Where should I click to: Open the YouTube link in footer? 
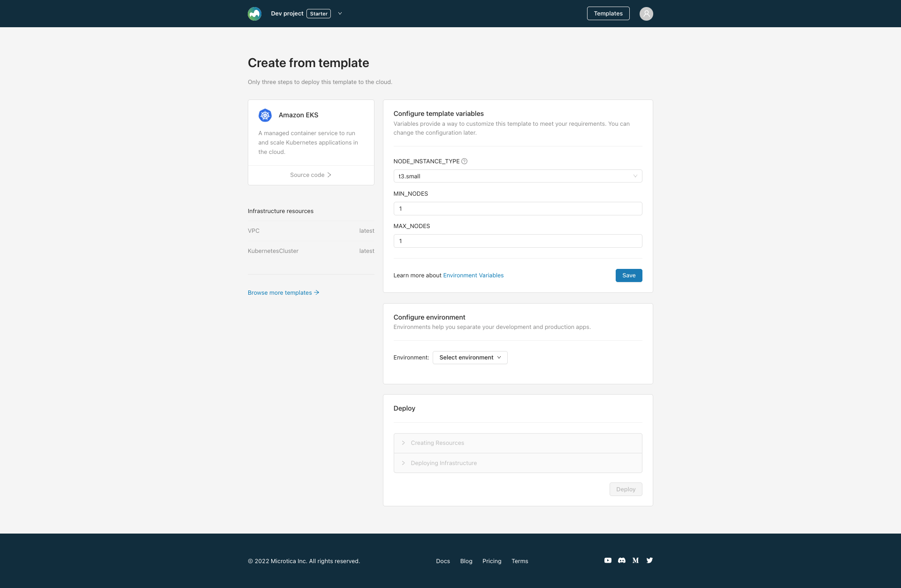point(608,560)
